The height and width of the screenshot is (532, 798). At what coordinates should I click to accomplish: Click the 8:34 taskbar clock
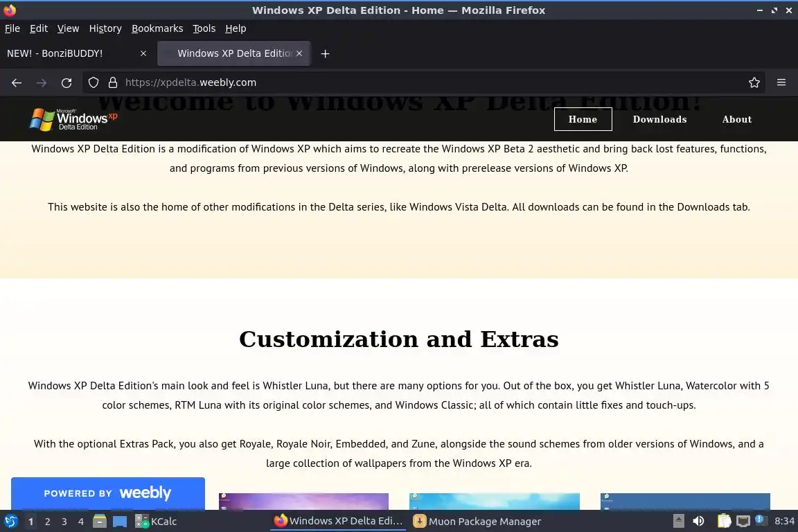pyautogui.click(x=784, y=522)
